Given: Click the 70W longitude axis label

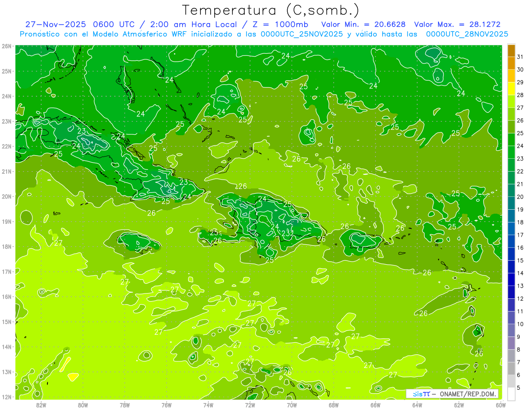Looking at the screenshot, I should (x=292, y=405).
